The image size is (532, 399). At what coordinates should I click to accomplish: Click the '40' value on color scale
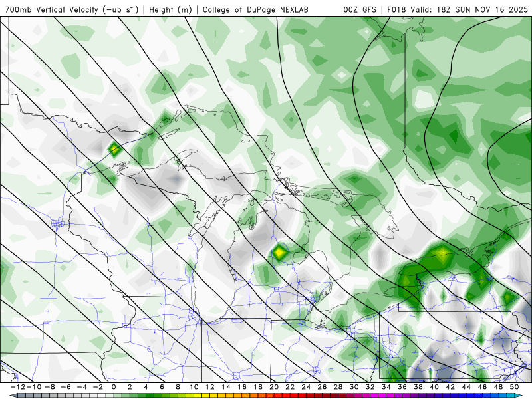[434, 387]
